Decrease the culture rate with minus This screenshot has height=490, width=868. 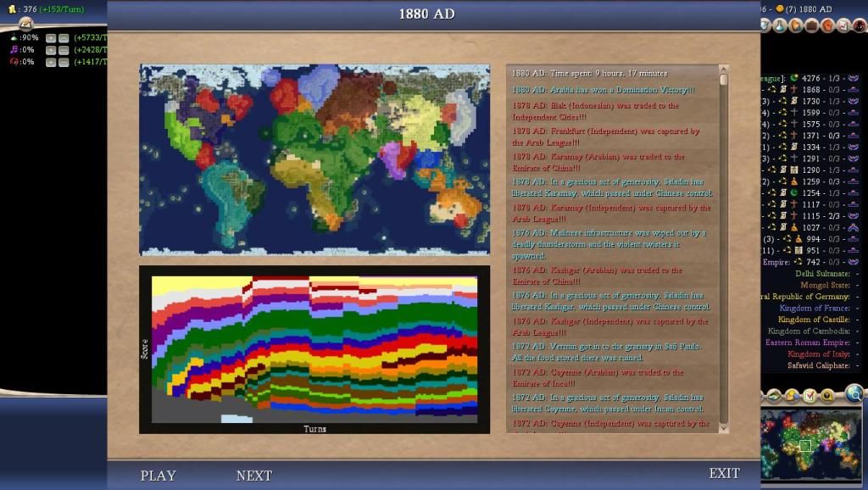click(x=64, y=50)
